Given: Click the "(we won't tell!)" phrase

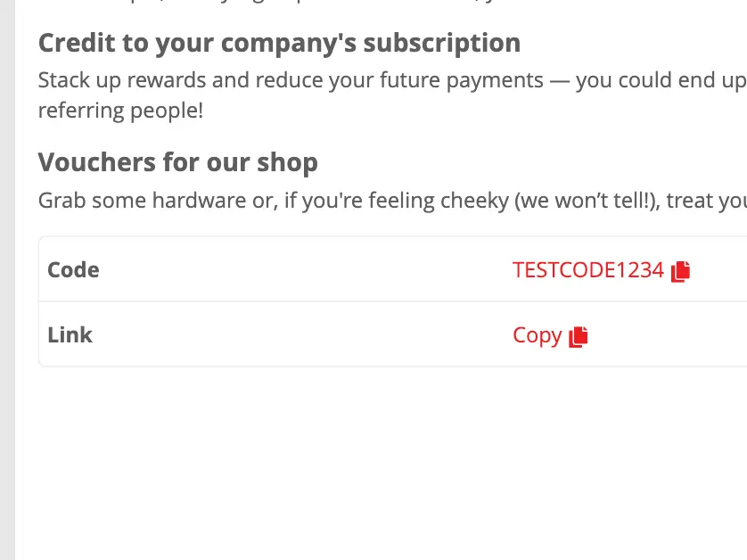Looking at the screenshot, I should [587, 200].
